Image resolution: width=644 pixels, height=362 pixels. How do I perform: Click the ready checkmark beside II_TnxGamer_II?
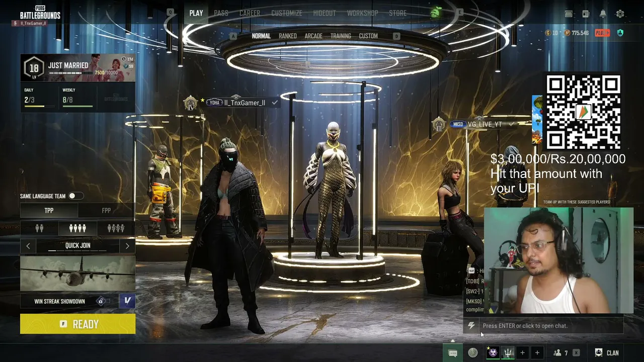[275, 103]
